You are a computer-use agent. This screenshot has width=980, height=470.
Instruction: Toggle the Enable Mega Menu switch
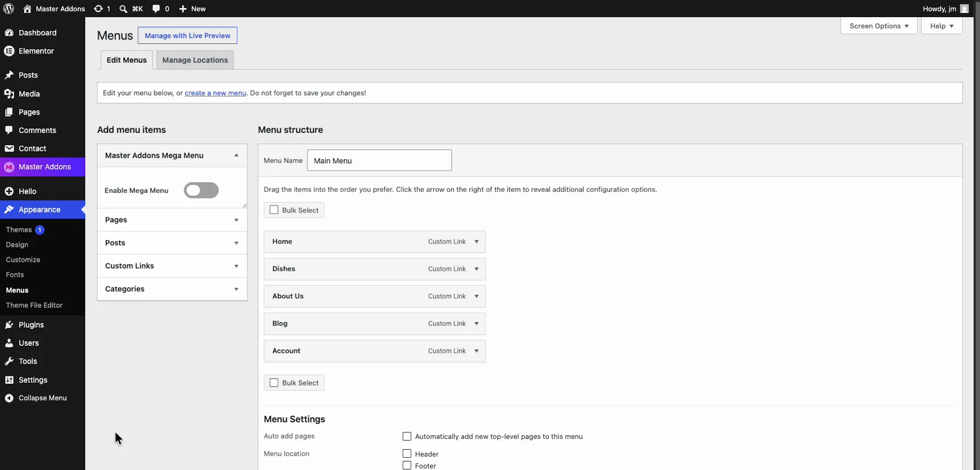pyautogui.click(x=201, y=190)
